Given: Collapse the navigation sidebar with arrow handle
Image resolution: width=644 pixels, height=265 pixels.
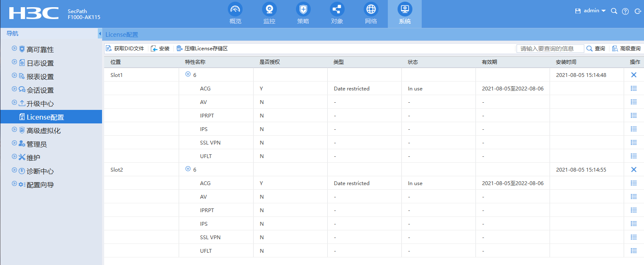Looking at the screenshot, I should pyautogui.click(x=100, y=34).
